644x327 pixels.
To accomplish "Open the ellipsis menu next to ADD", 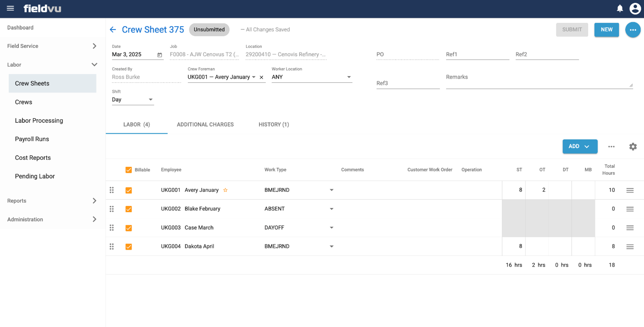I will click(611, 146).
